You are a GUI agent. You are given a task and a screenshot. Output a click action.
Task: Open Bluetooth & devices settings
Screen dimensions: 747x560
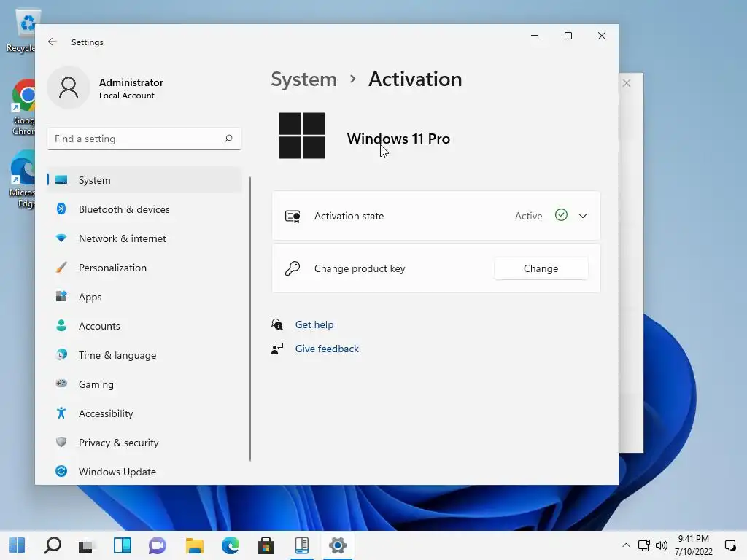144,209
